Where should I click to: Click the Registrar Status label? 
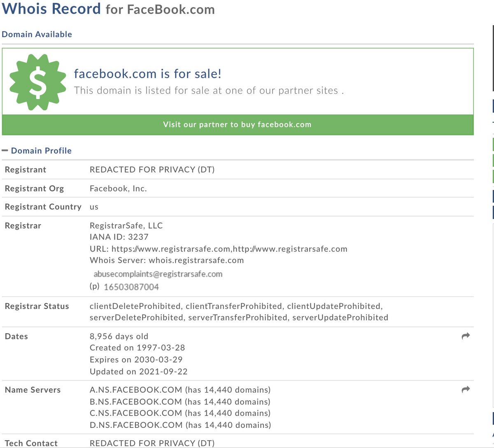(37, 306)
